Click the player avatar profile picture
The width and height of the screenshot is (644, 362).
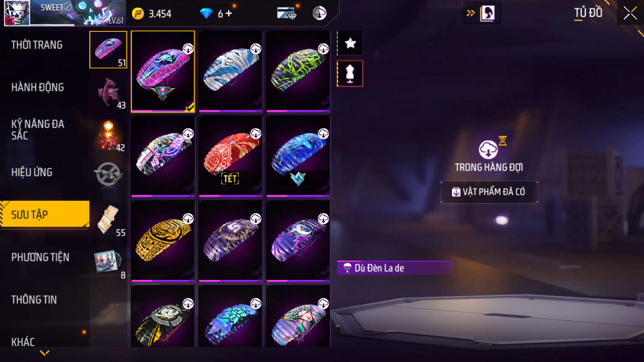[x=17, y=13]
